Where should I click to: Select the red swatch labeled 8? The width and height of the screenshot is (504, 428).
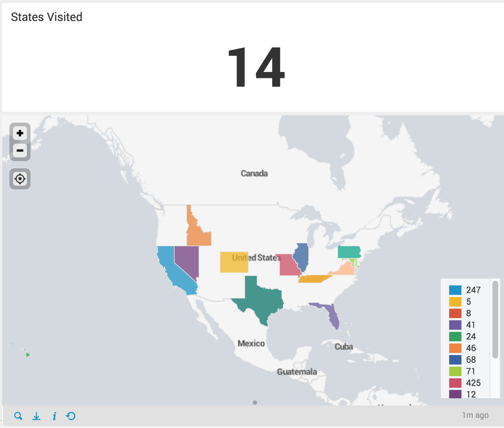(455, 313)
